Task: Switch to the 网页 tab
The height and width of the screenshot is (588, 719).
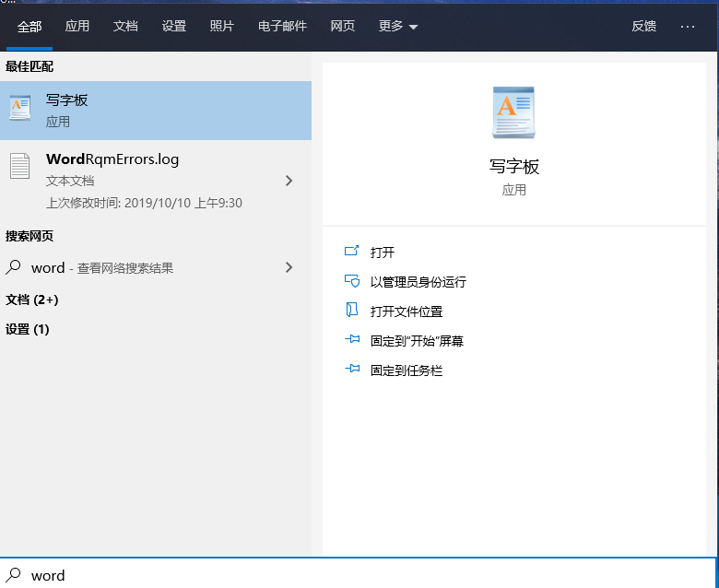Action: (343, 26)
